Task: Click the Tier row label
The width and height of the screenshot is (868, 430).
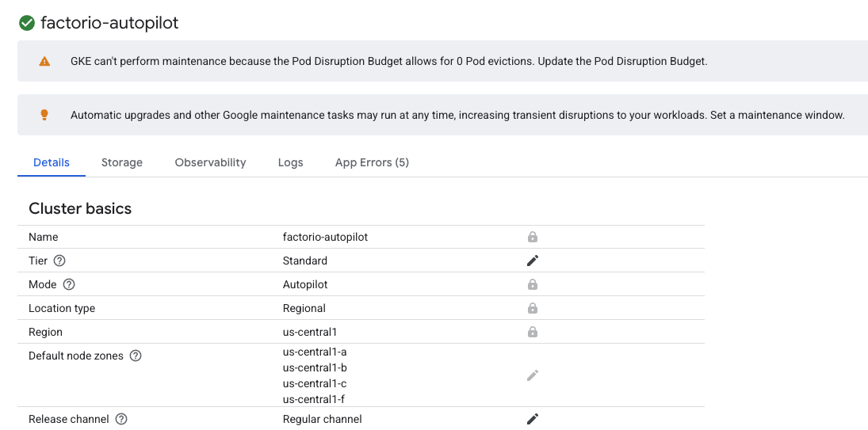Action: tap(38, 261)
